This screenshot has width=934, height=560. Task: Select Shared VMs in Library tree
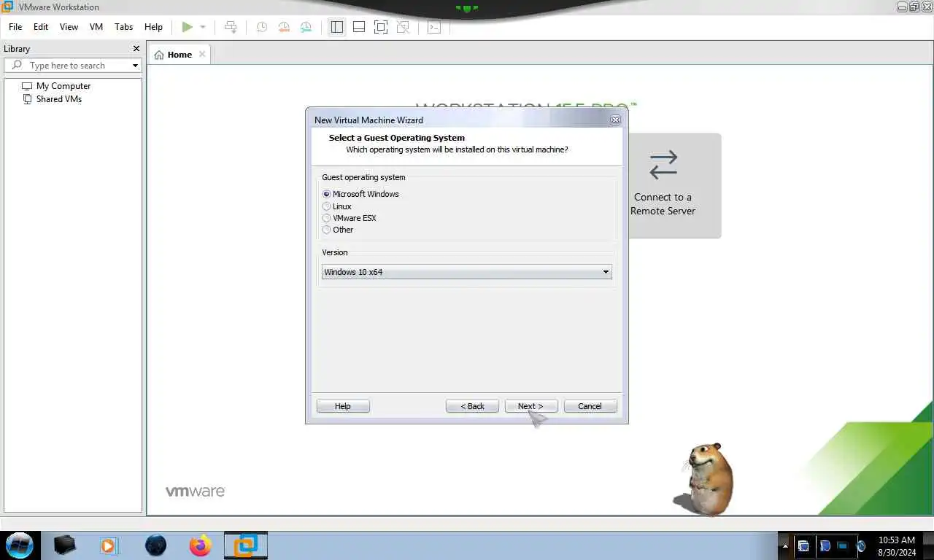tap(59, 99)
